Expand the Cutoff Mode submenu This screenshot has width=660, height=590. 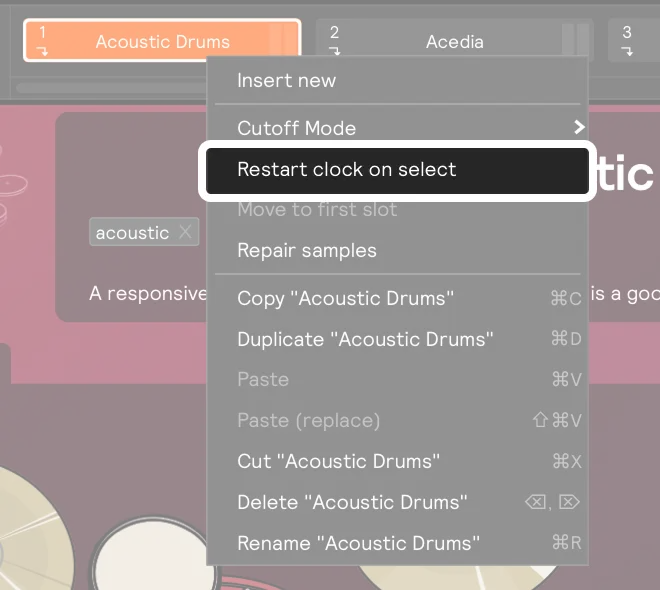397,128
